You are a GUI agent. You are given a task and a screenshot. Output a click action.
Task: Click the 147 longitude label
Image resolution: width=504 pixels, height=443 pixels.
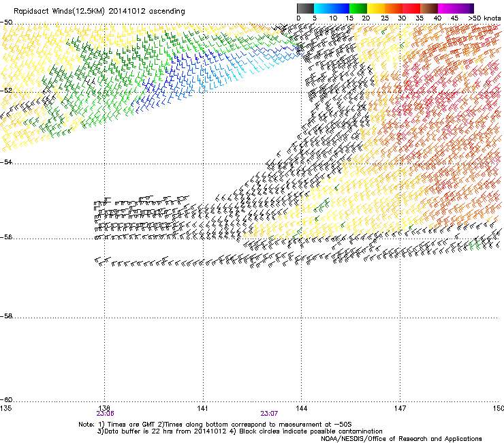tap(400, 408)
